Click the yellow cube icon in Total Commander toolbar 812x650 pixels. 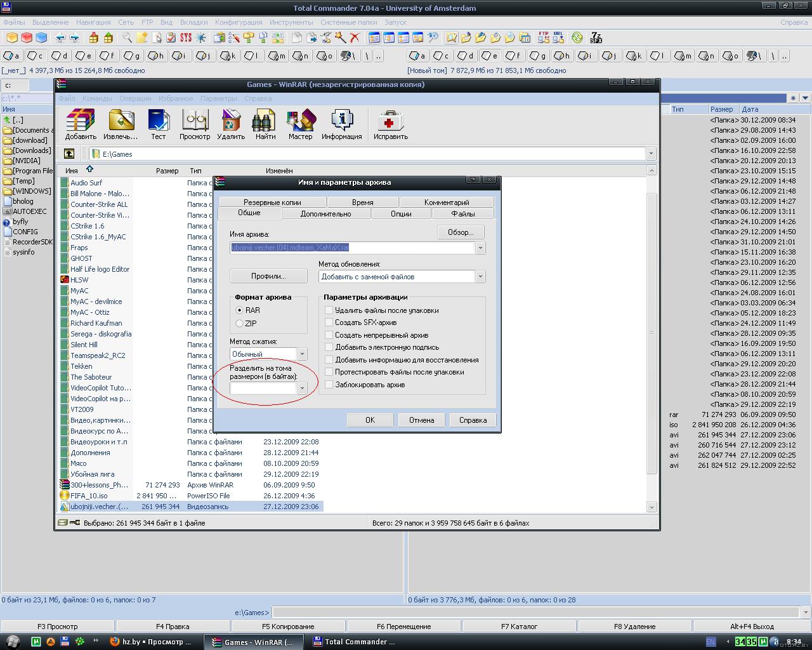tap(12, 37)
